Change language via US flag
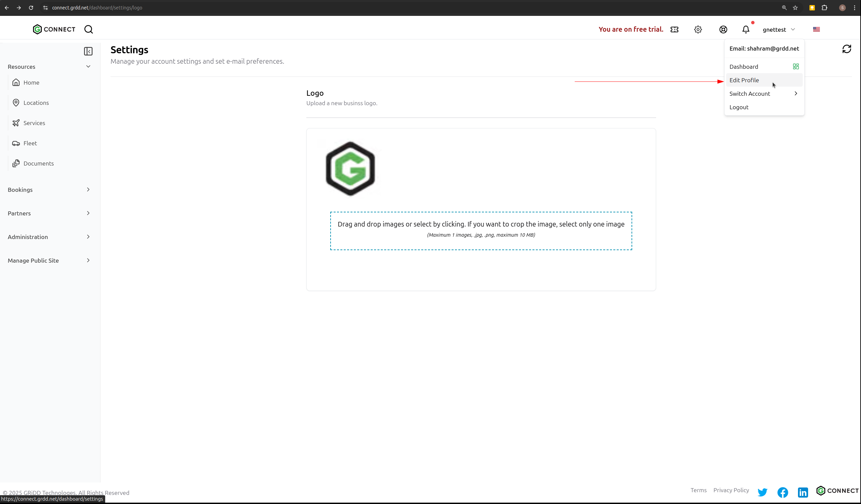Viewport: 861px width, 504px height. [x=816, y=29]
